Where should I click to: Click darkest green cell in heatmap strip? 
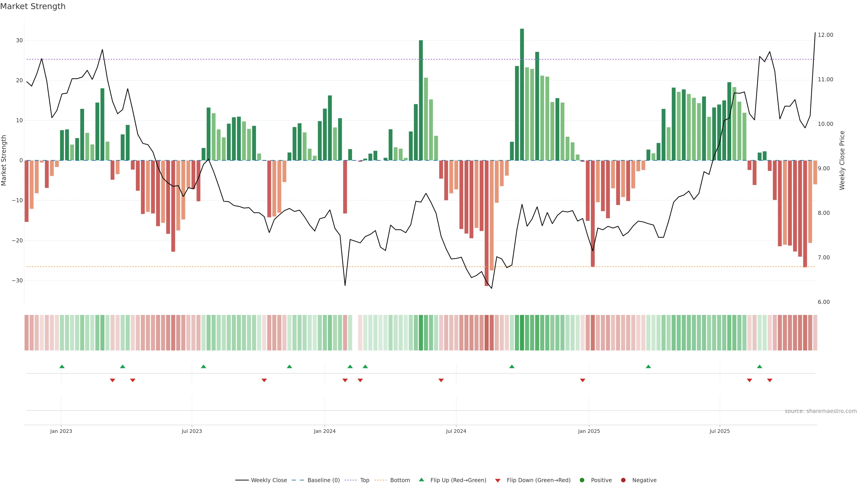pos(522,333)
